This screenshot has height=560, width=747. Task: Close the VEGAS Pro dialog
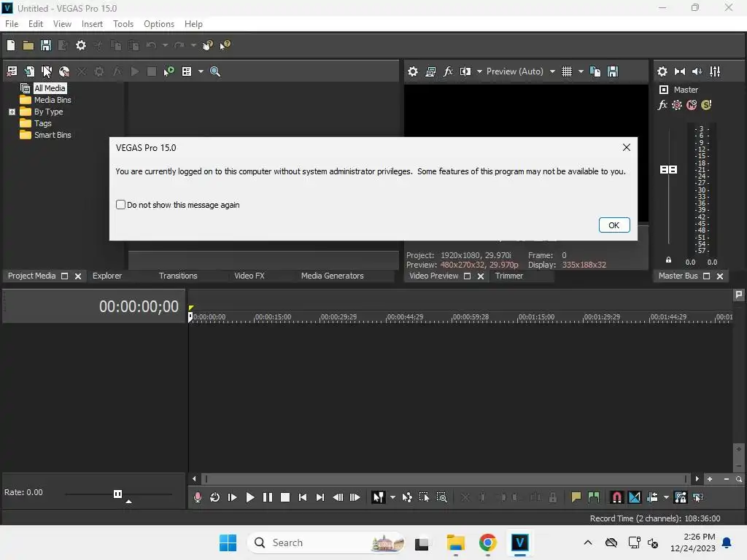pos(627,147)
